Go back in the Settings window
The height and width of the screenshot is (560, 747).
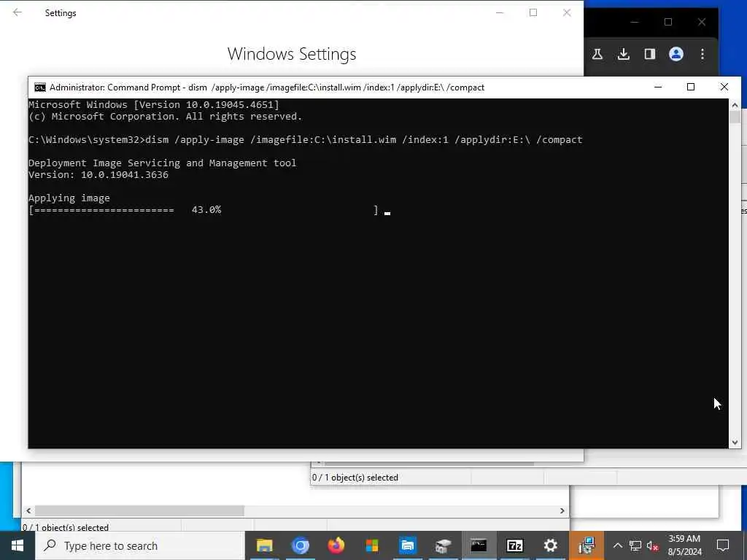(x=18, y=12)
